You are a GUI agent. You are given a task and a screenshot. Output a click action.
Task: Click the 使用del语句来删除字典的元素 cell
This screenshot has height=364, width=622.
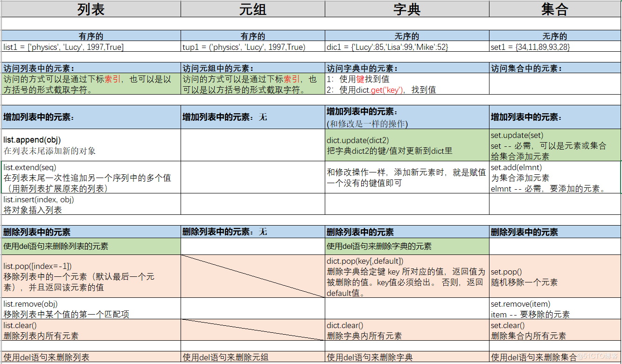[407, 246]
